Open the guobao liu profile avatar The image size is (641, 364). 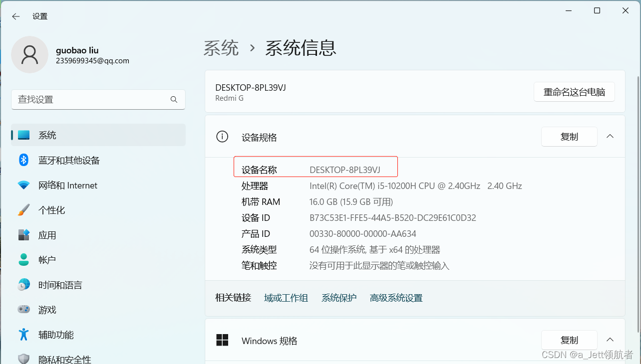point(30,54)
